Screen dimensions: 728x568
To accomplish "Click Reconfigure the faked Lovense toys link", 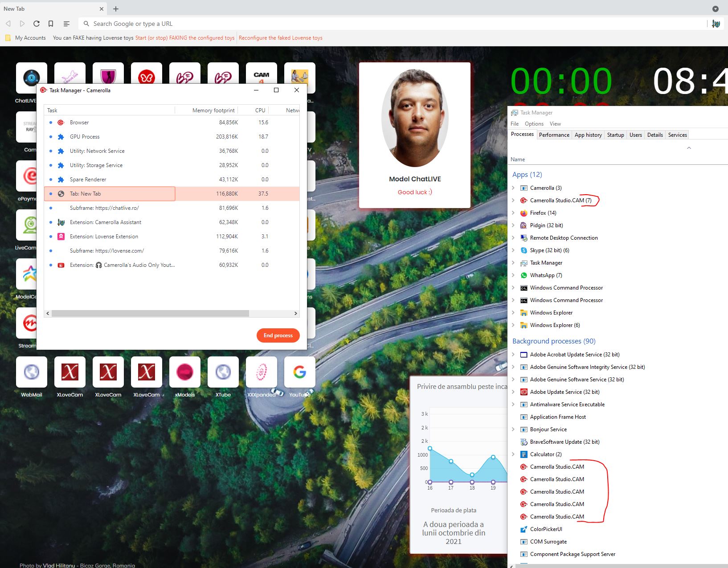I will (281, 38).
